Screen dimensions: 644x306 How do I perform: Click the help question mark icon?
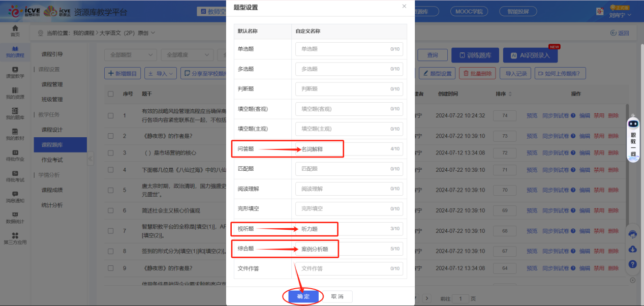point(632,264)
